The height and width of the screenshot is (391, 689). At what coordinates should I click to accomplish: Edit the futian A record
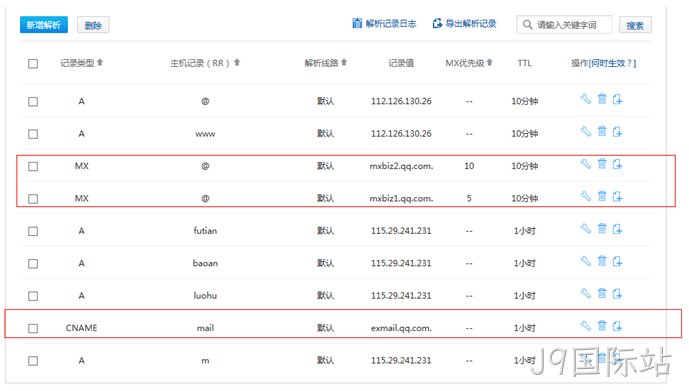coord(586,228)
